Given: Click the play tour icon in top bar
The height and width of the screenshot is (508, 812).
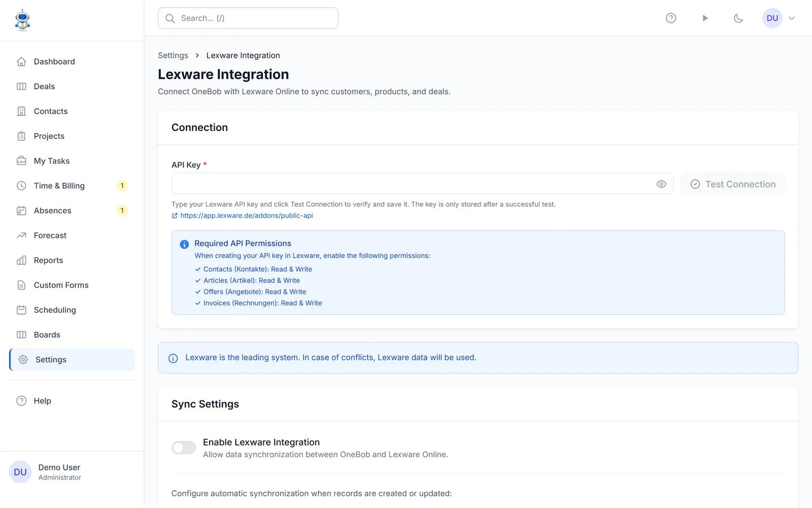Looking at the screenshot, I should 705,18.
